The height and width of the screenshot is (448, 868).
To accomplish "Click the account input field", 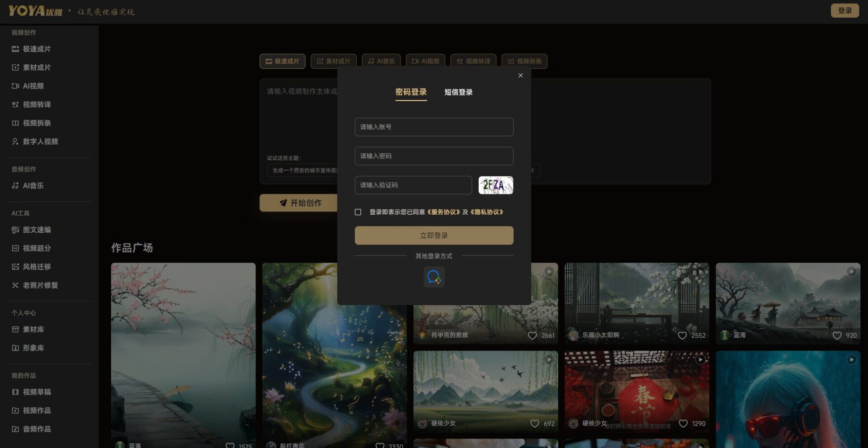I will [x=434, y=127].
